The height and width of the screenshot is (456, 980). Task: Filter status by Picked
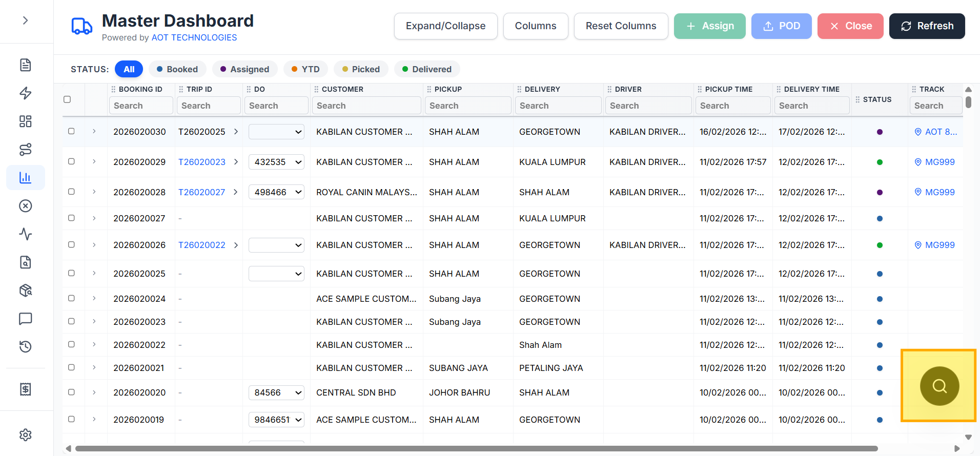pos(361,69)
